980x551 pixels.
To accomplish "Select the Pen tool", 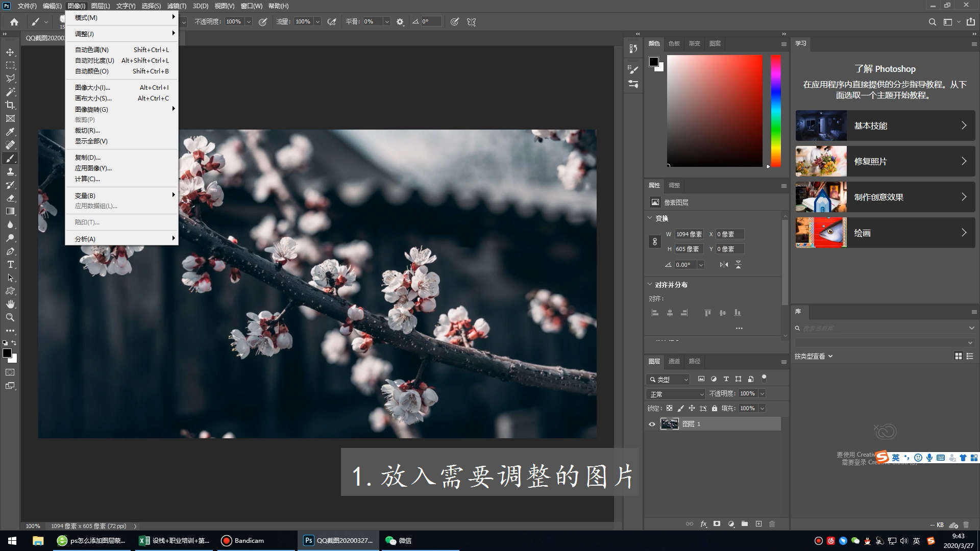I will tap(10, 251).
